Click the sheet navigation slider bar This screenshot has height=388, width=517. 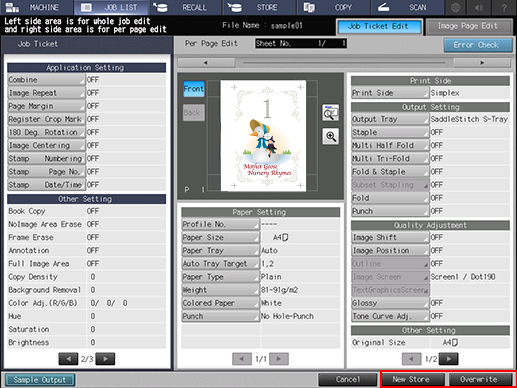point(344,62)
